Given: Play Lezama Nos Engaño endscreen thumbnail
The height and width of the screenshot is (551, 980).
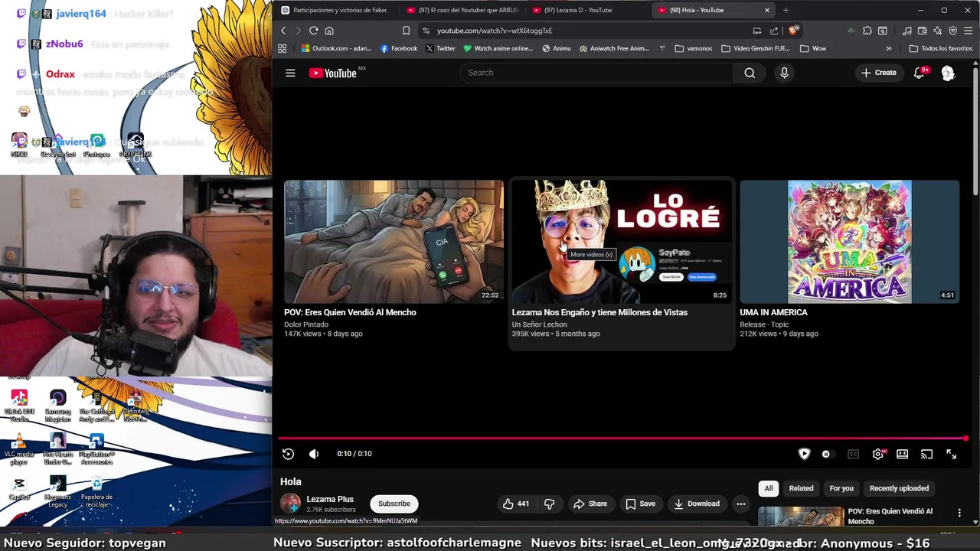Looking at the screenshot, I should [x=622, y=242].
